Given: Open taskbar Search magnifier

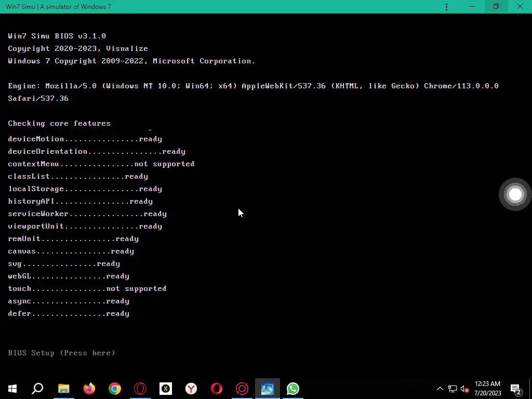Looking at the screenshot, I should point(37,389).
